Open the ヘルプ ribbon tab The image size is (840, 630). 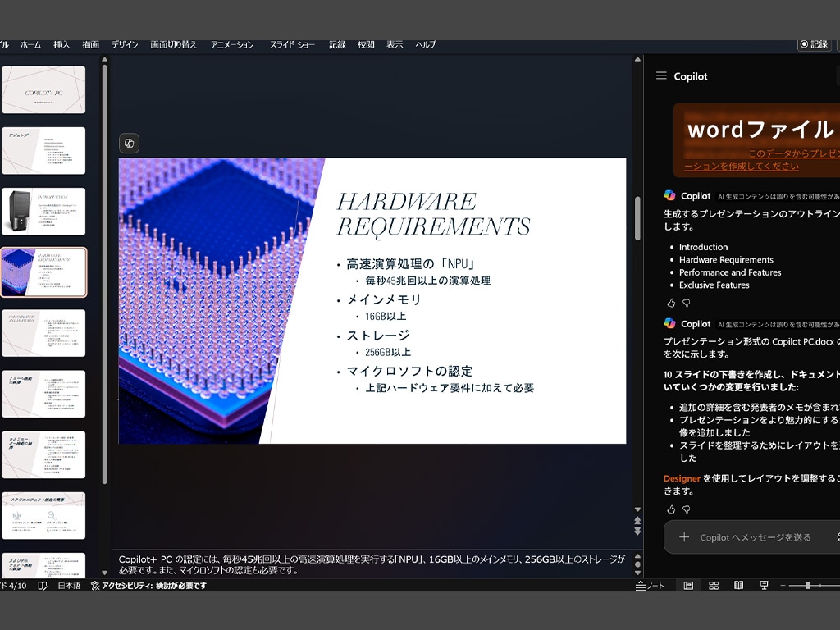(426, 44)
